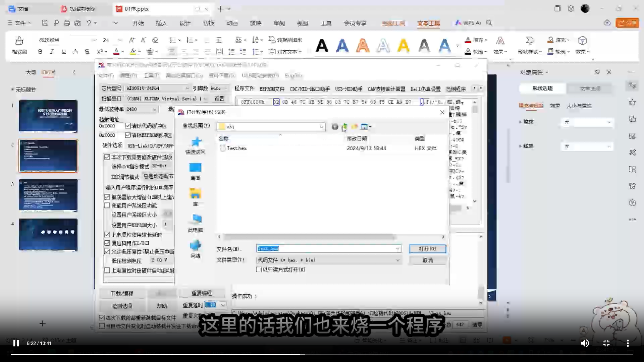Select Test.hex file in list
The width and height of the screenshot is (644, 362).
tap(237, 148)
